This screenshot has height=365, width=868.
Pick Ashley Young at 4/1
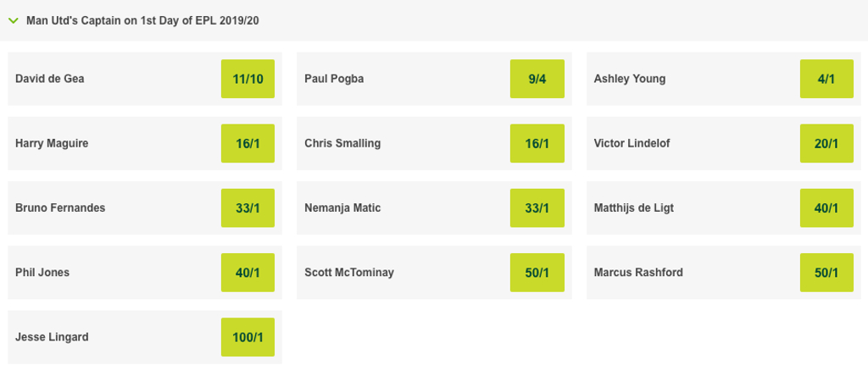[x=826, y=79]
